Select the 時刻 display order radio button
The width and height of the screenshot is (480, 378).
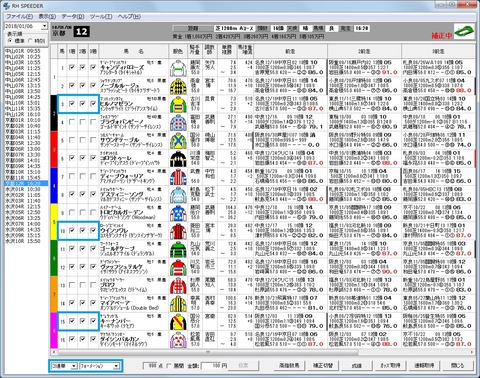[x=30, y=41]
